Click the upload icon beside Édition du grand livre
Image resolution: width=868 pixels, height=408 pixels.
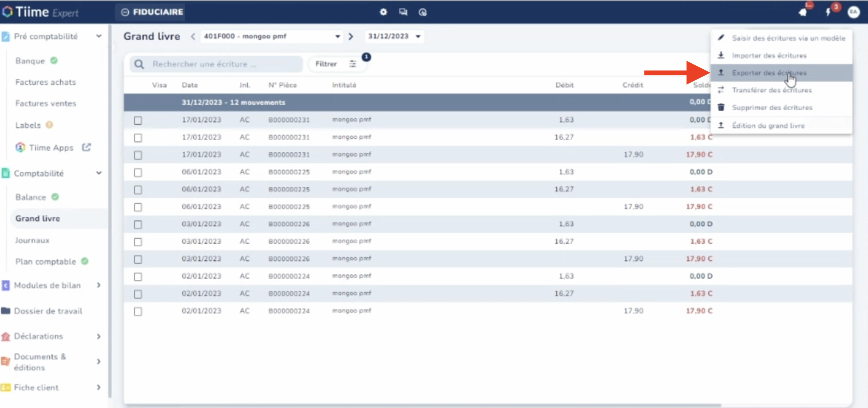(x=721, y=125)
